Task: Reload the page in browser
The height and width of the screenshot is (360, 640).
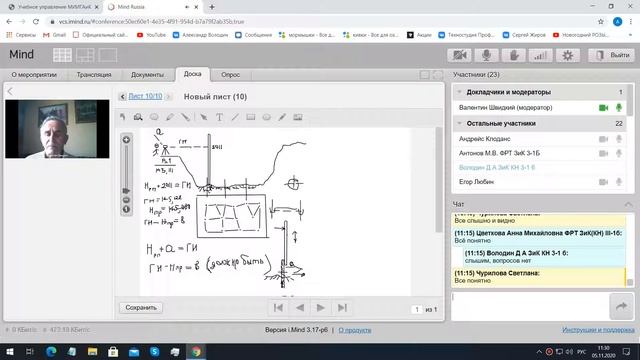Action: tap(36, 21)
